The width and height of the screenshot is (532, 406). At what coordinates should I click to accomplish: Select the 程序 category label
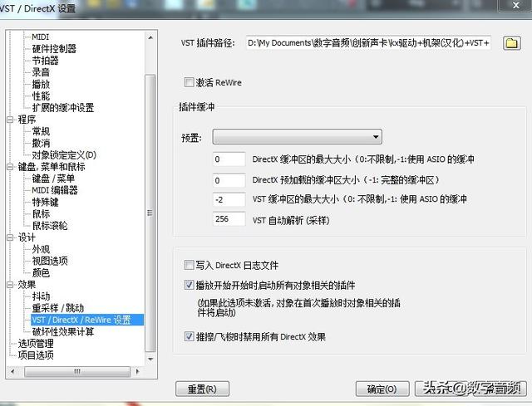tap(27, 120)
